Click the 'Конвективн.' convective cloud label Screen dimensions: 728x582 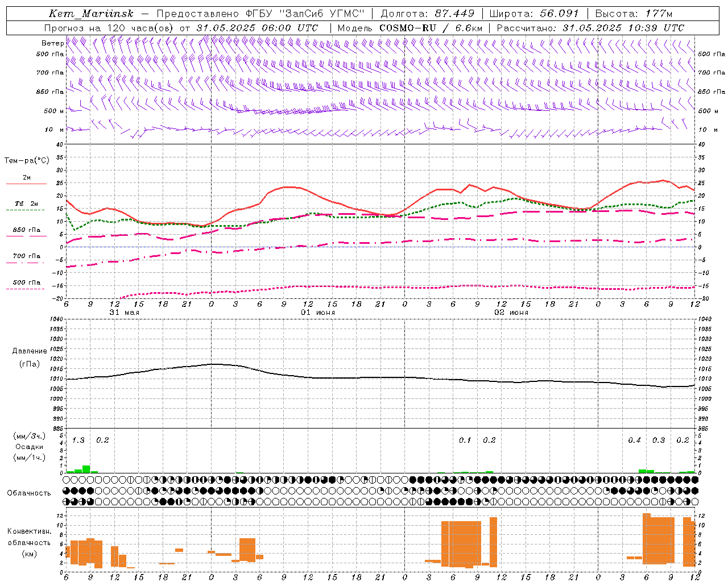click(x=29, y=531)
